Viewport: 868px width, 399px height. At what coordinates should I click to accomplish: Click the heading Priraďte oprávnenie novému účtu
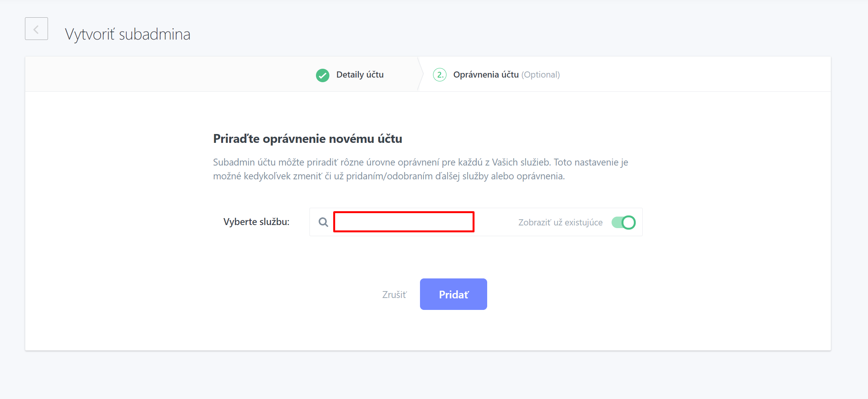click(x=308, y=139)
